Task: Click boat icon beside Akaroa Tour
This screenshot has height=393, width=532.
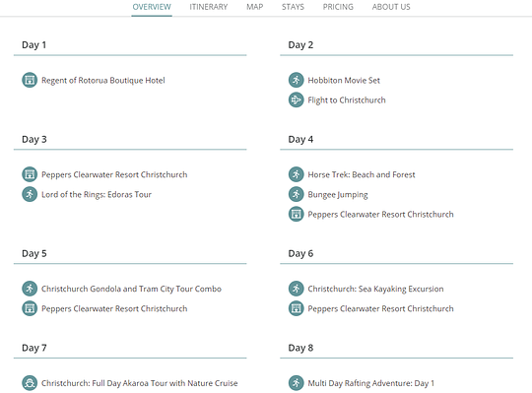Action: pyautogui.click(x=30, y=383)
